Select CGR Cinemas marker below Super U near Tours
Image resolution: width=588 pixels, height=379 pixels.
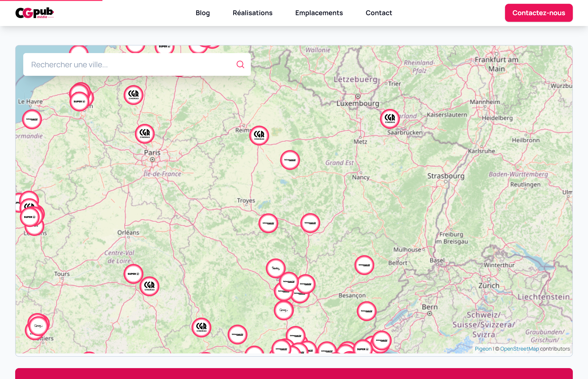coord(149,286)
